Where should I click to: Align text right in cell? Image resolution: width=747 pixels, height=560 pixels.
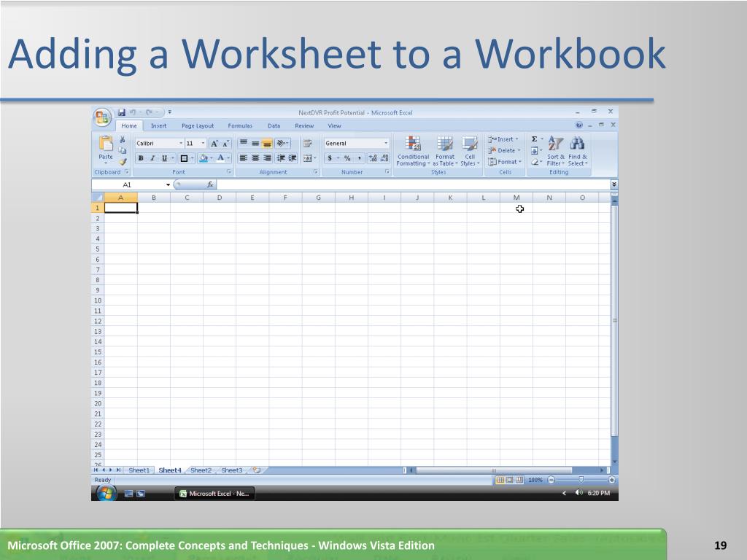tap(267, 158)
